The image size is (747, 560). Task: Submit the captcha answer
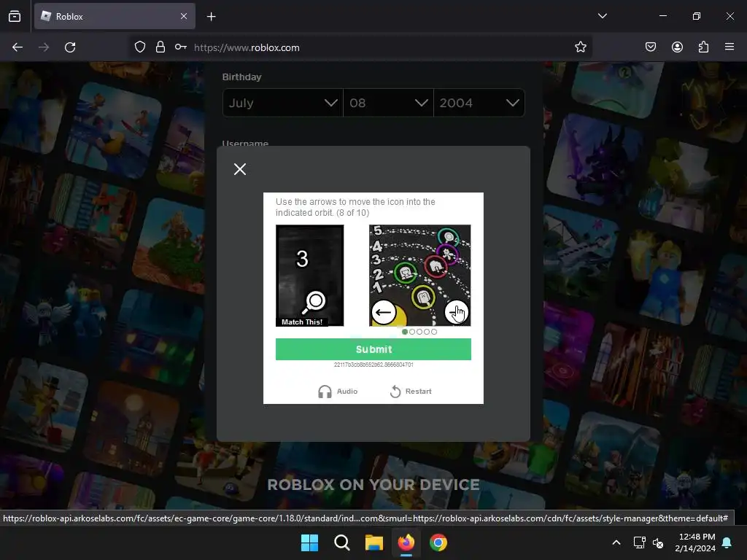373,349
